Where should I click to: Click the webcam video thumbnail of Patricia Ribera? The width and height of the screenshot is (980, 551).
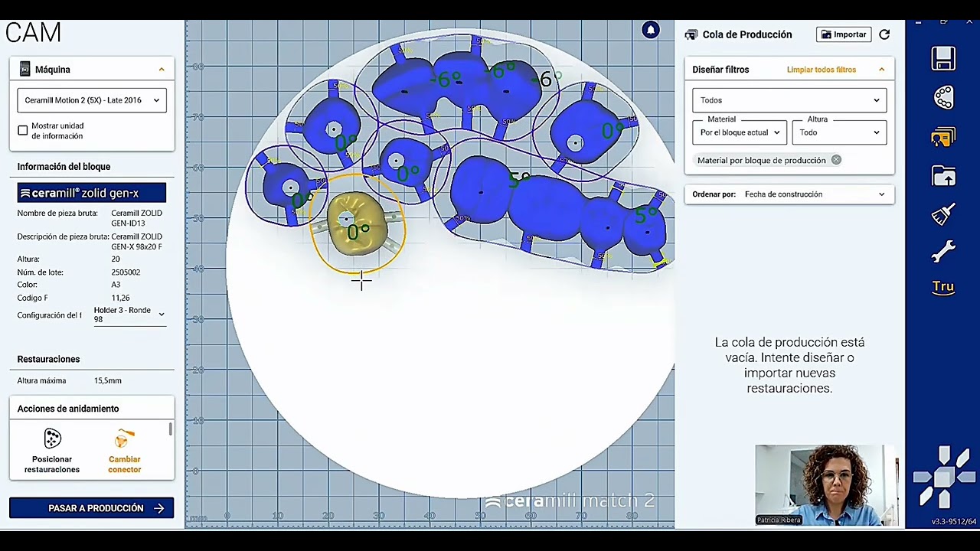tap(826, 485)
